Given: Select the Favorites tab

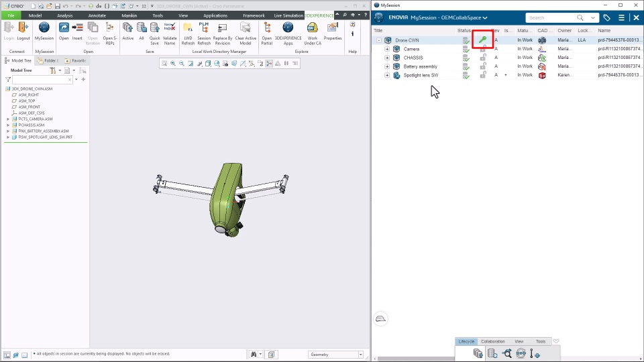Looking at the screenshot, I should tap(75, 60).
